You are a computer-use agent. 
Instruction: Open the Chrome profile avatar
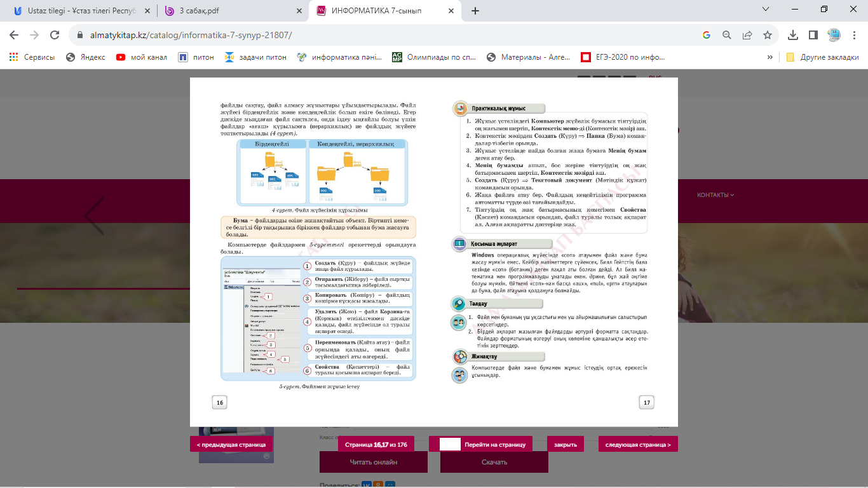pos(833,35)
